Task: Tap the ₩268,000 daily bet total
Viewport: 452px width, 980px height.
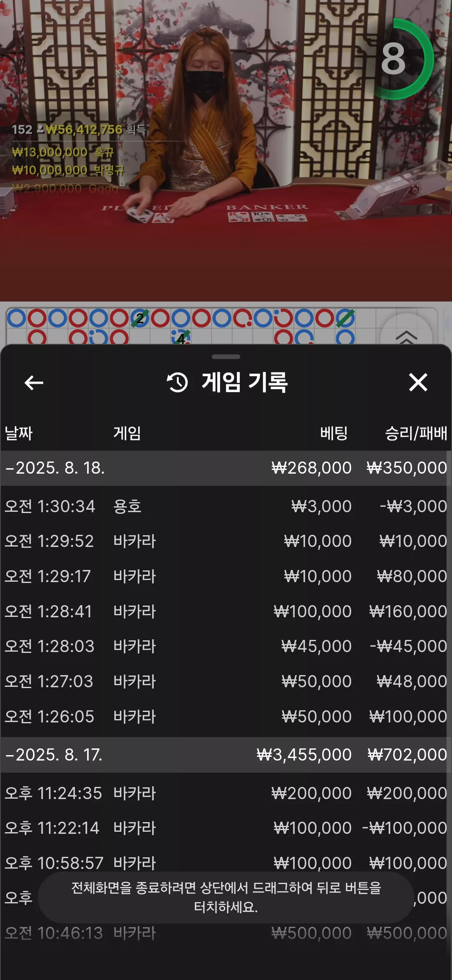Action: [311, 468]
